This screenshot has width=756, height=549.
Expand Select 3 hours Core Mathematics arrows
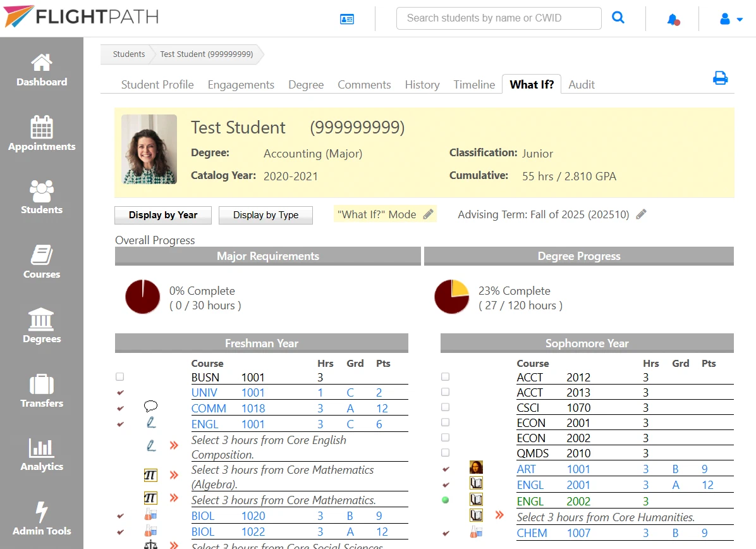174,497
